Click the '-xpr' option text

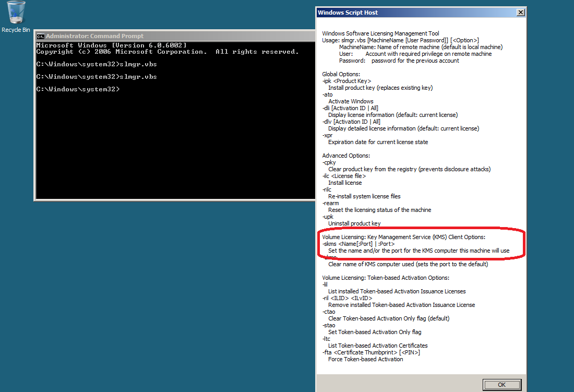327,135
